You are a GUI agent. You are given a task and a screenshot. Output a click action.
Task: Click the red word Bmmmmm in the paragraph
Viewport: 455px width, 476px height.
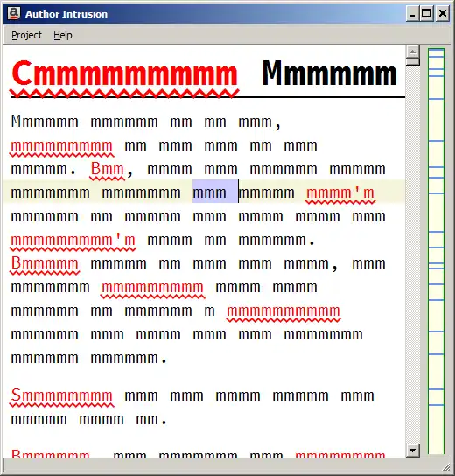pos(45,263)
